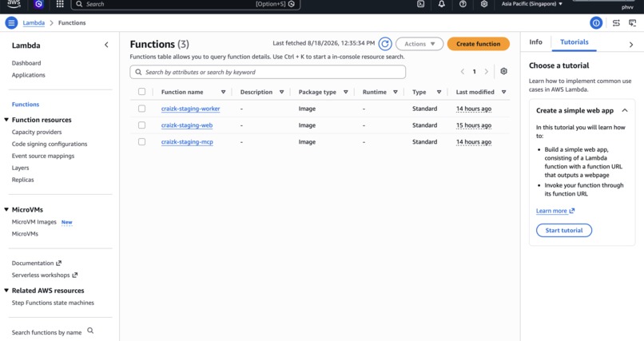Switch to the Info tab
The image size is (644, 341).
[x=535, y=42]
